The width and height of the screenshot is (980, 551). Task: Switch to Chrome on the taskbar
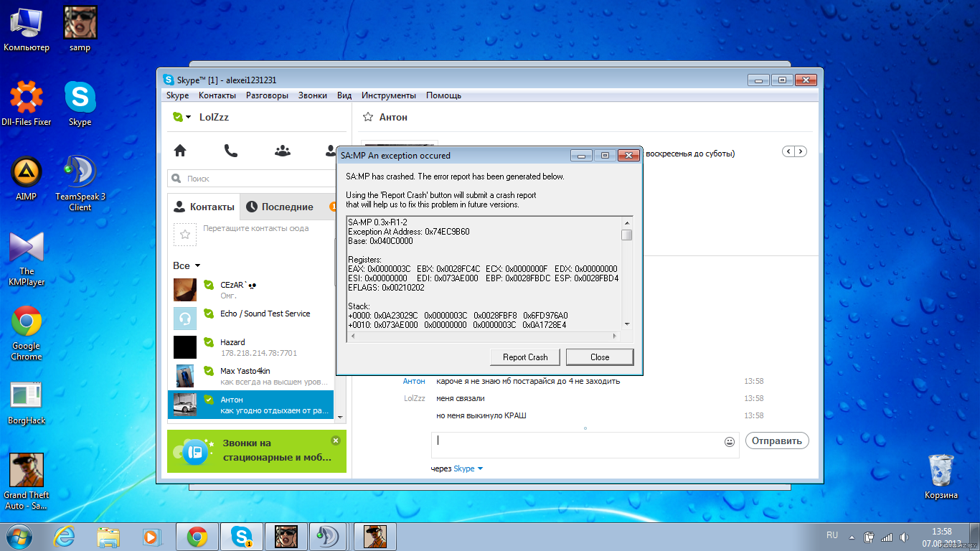(x=197, y=536)
